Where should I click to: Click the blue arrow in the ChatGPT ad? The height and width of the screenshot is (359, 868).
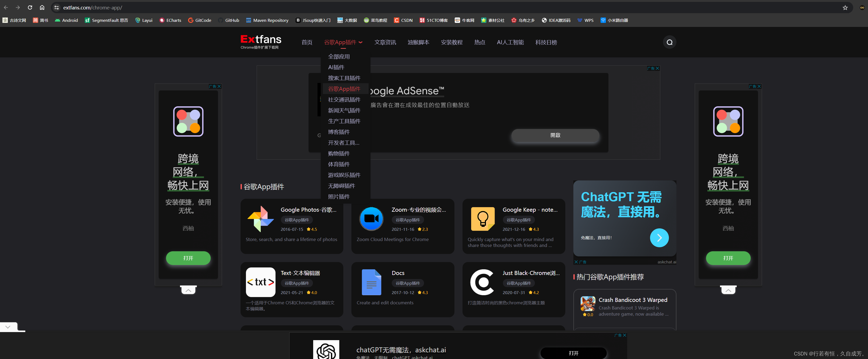click(x=659, y=238)
